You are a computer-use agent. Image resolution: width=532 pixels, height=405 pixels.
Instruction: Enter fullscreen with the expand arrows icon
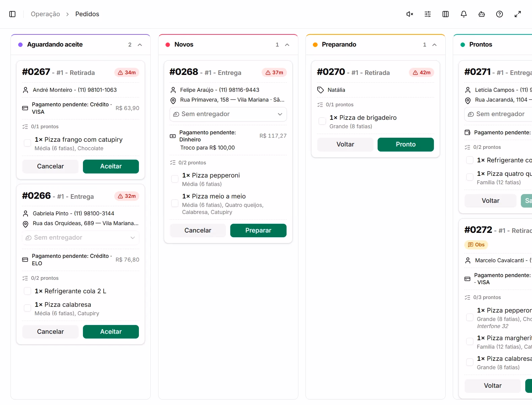click(518, 14)
